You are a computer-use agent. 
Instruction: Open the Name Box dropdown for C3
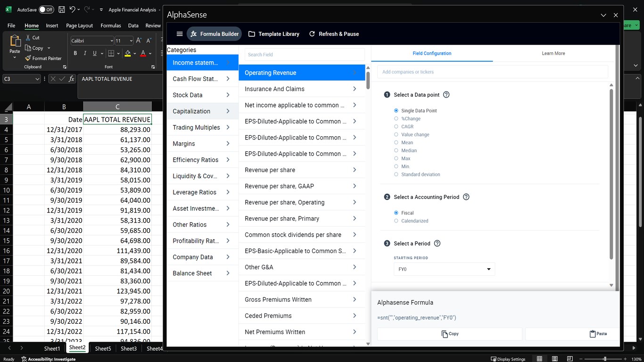[38, 79]
